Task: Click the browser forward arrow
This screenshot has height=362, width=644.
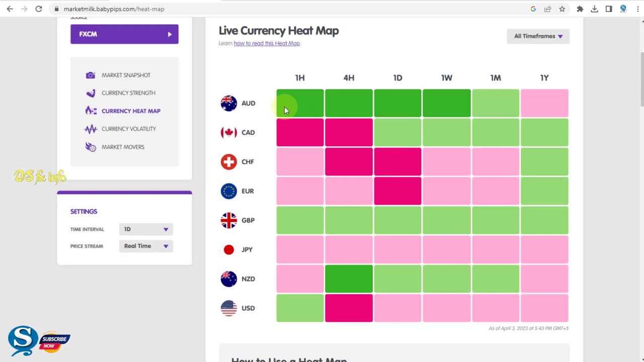Action: 24,9
